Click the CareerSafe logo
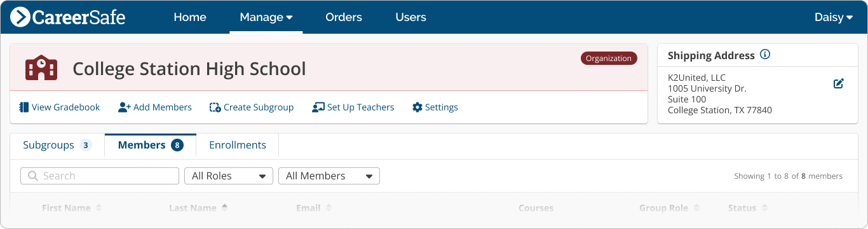Screen dimensions: 868x229 point(68,17)
